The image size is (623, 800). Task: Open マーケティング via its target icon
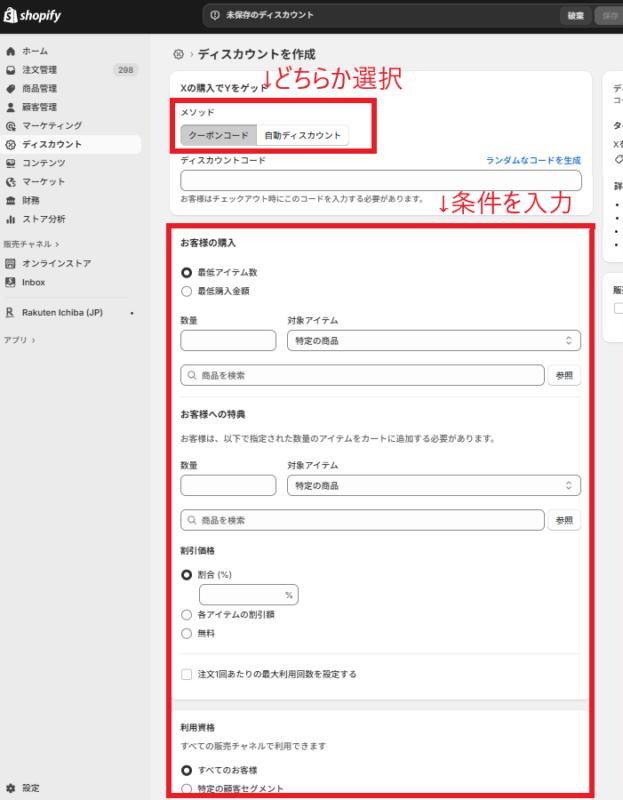10,126
